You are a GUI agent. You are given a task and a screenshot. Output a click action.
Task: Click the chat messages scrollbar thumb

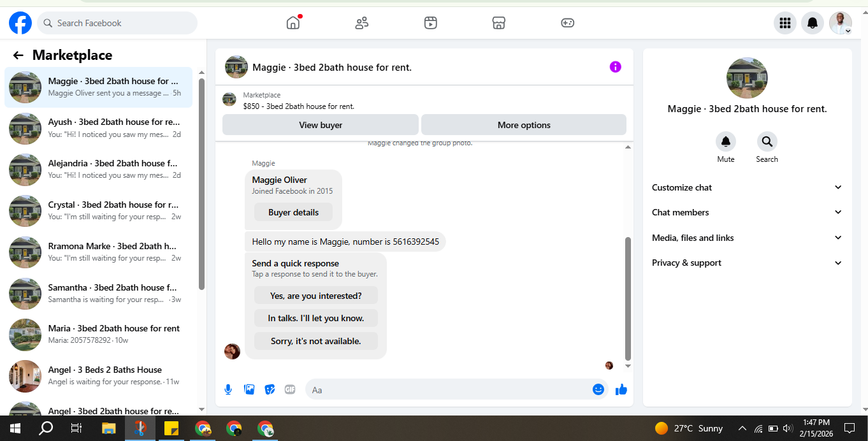pos(628,299)
